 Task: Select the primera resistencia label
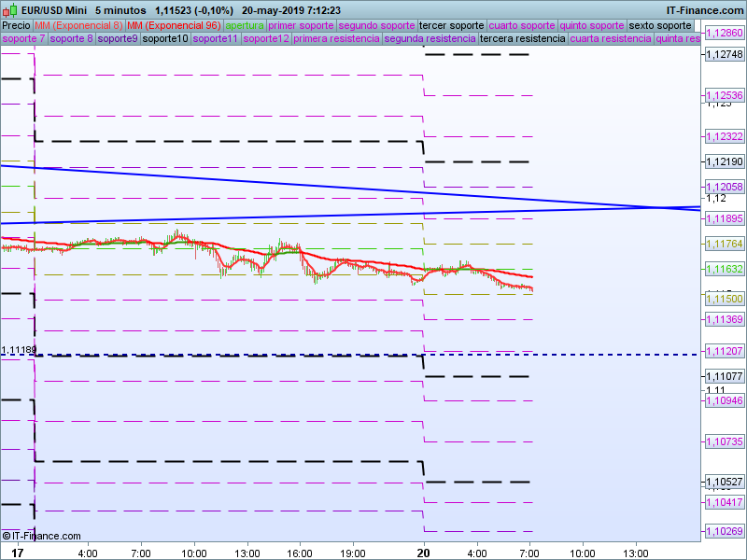(336, 39)
